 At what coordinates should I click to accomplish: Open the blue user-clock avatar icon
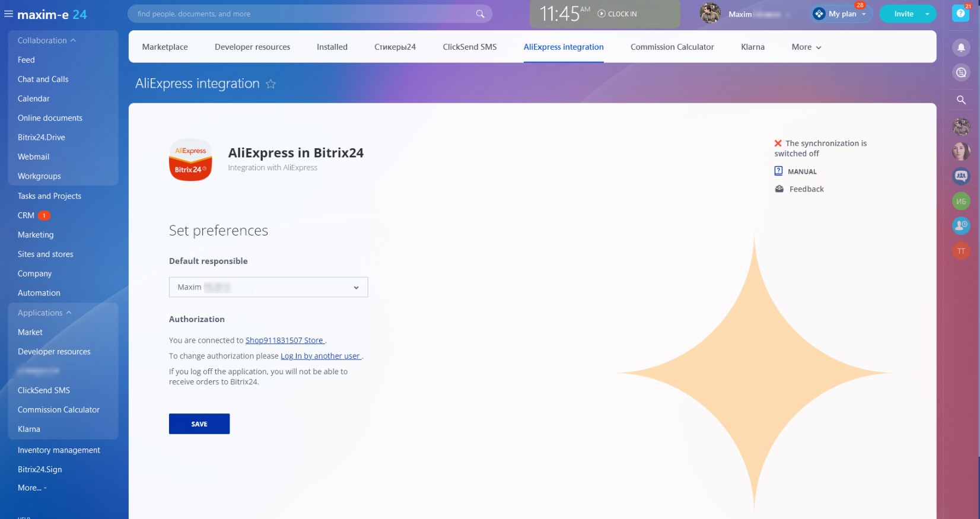[961, 225]
